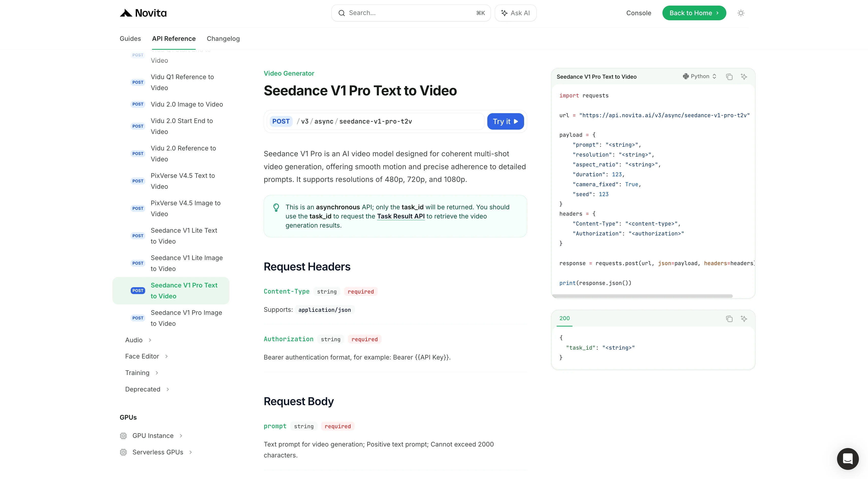Click the Seedance V1 Pro Text to Video heading
The height and width of the screenshot is (479, 868).
pyautogui.click(x=360, y=91)
